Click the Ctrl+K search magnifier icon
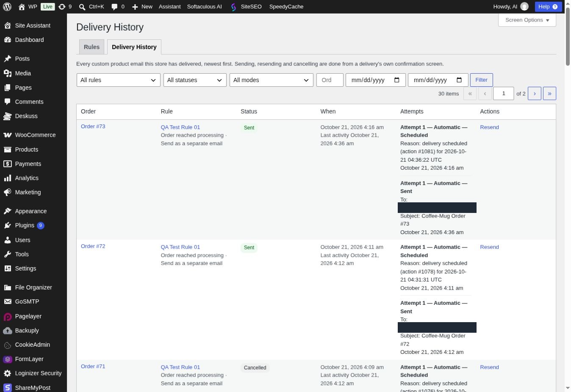Screen dimensions: 571x392 pyautogui.click(x=82, y=7)
